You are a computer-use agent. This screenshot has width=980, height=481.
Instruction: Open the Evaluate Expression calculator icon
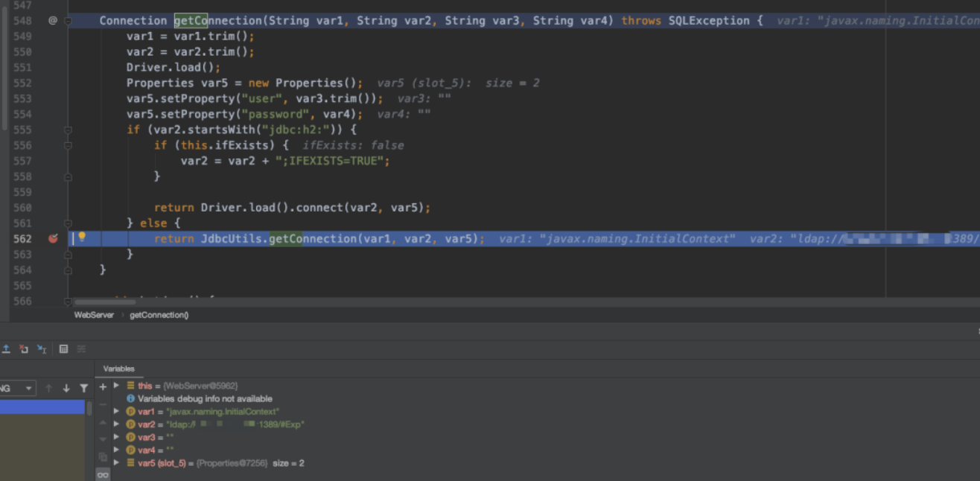63,348
